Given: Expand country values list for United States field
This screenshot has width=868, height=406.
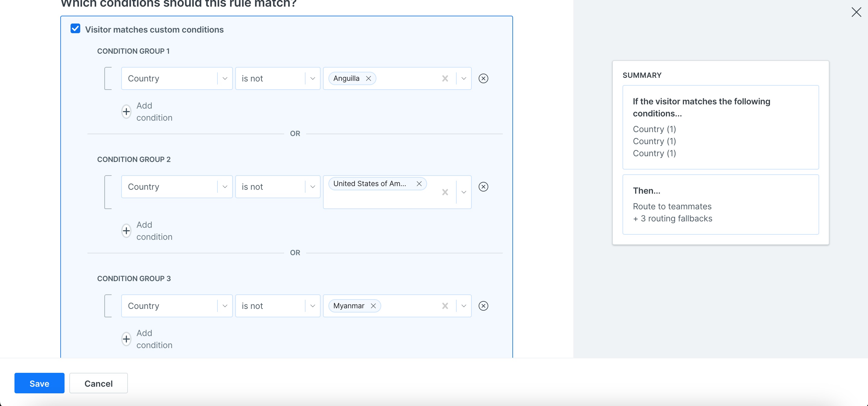Looking at the screenshot, I should [464, 192].
